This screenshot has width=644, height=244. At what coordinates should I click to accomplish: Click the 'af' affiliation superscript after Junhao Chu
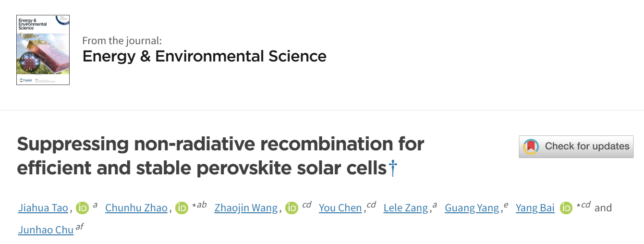point(80,227)
